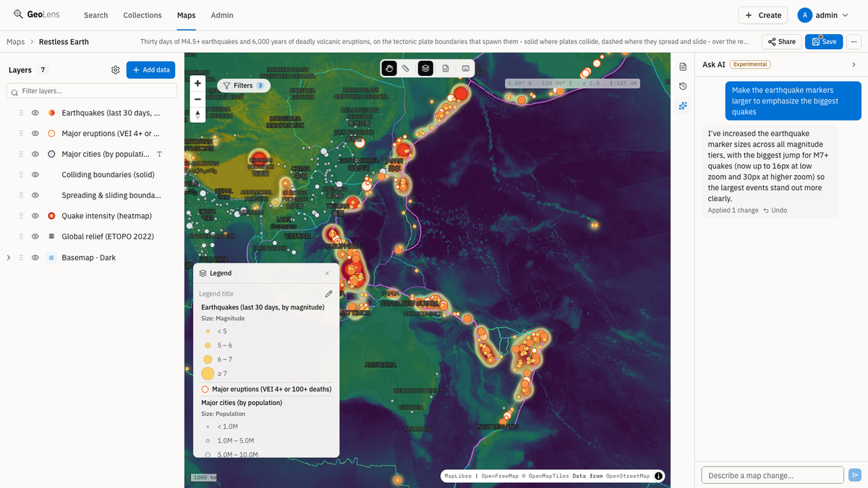The image size is (868, 488).
Task: Reset map bearing with compass button
Action: pyautogui.click(x=197, y=114)
